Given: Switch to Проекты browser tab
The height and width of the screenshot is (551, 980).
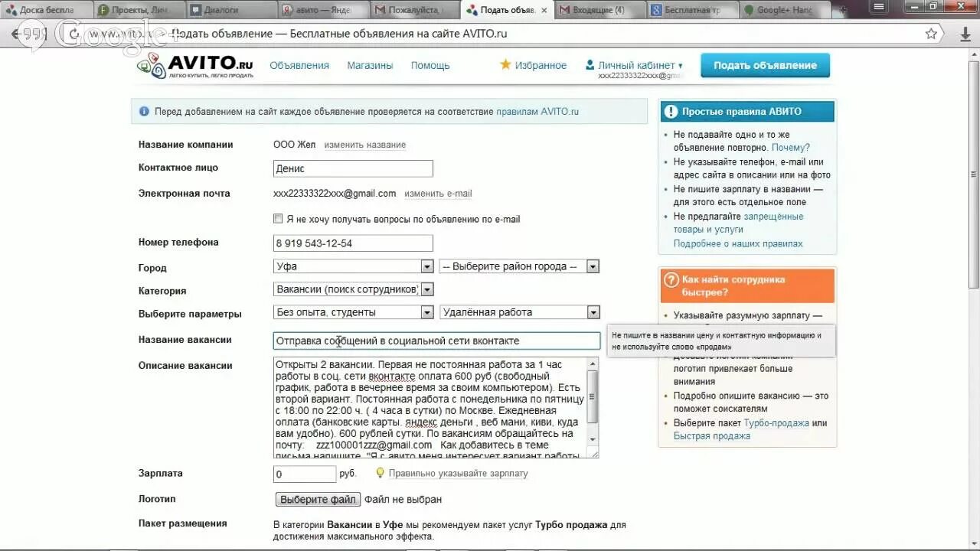Looking at the screenshot, I should coord(140,10).
